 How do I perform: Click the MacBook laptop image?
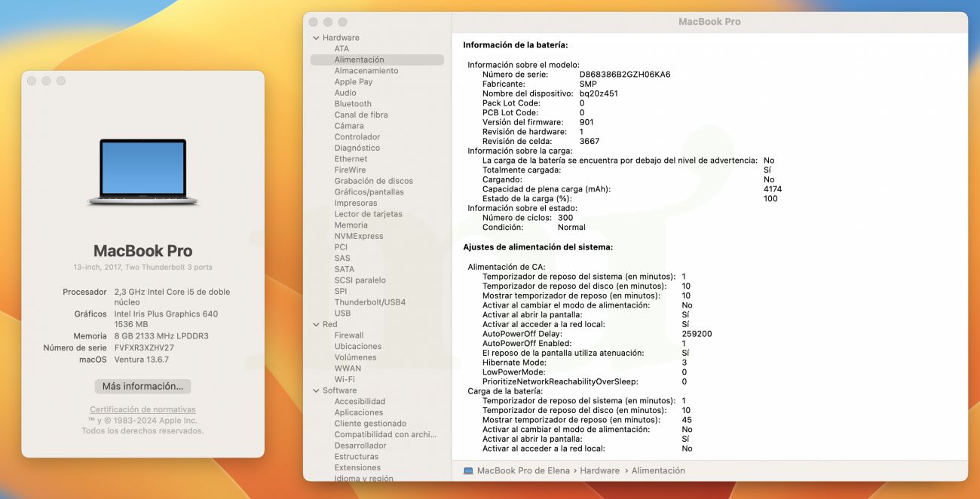tap(142, 173)
